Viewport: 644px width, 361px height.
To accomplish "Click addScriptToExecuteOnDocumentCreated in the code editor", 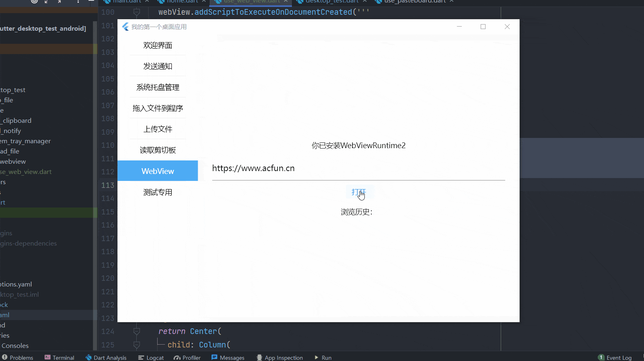I will [x=273, y=12].
